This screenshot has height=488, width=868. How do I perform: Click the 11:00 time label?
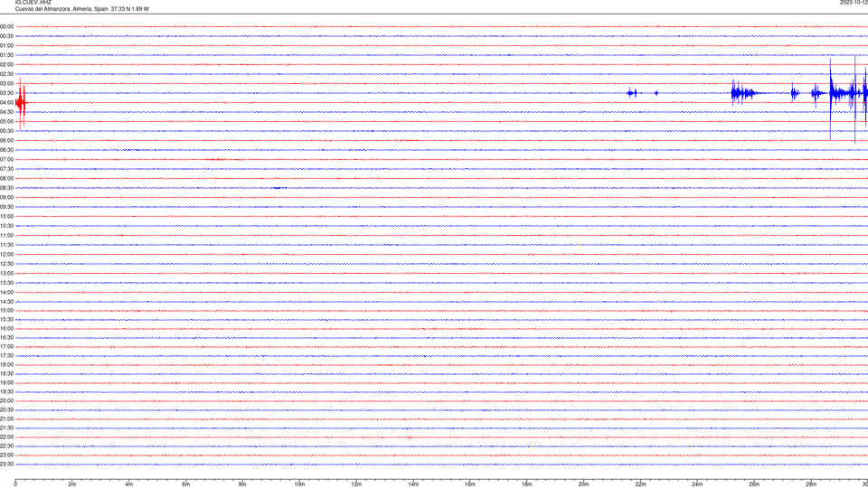[x=6, y=235]
